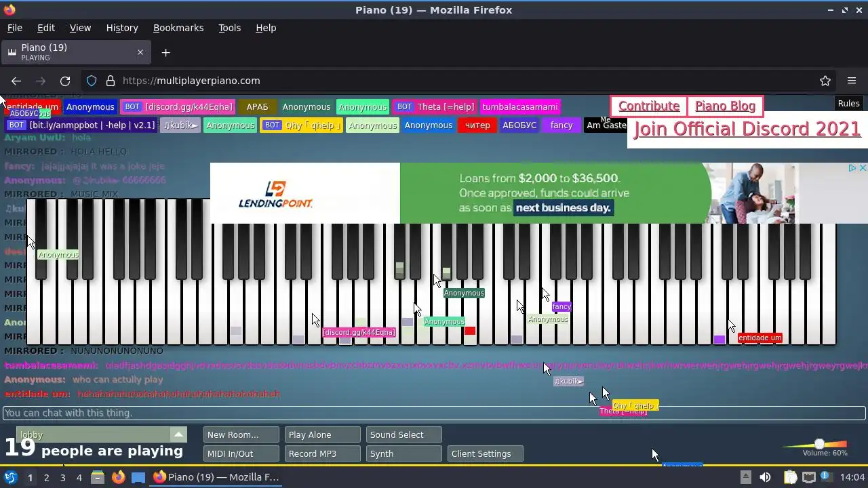Expand the lobby room selector dropdown

pyautogui.click(x=178, y=434)
